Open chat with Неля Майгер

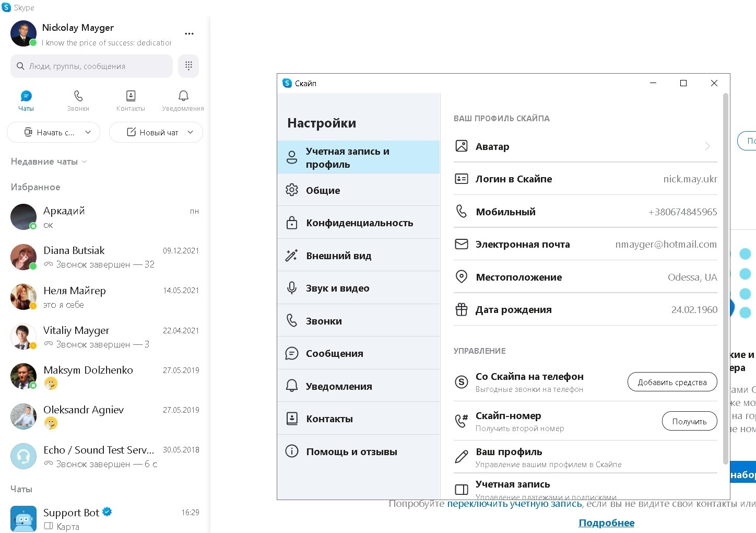(105, 297)
